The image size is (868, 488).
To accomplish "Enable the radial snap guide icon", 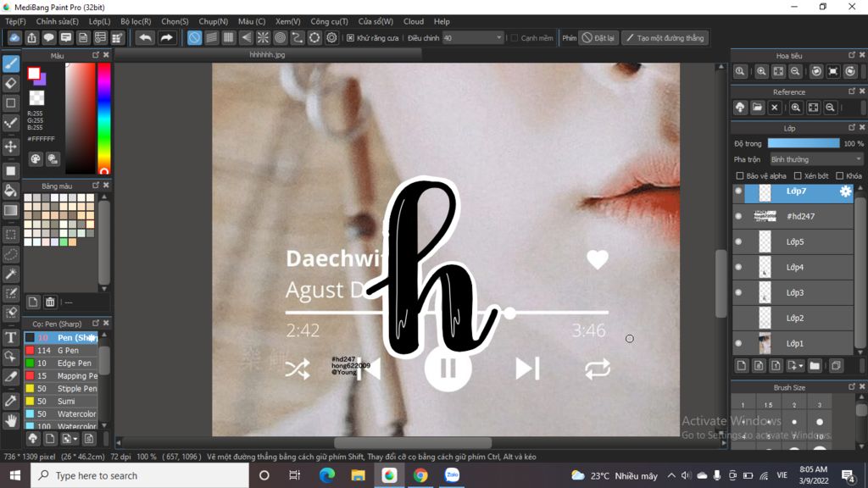I will [x=263, y=37].
